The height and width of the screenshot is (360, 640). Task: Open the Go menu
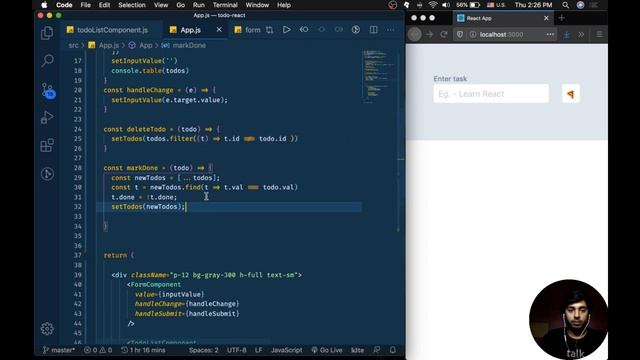click(180, 5)
